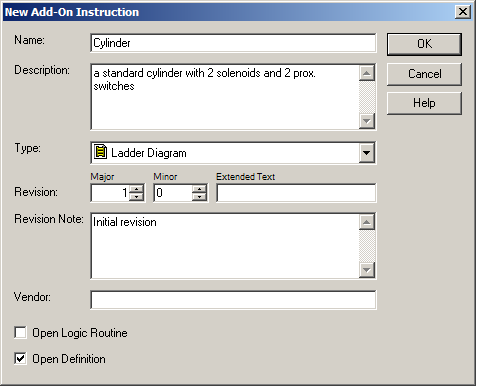Focus the Major revision number field
This screenshot has width=477, height=387.
point(110,193)
